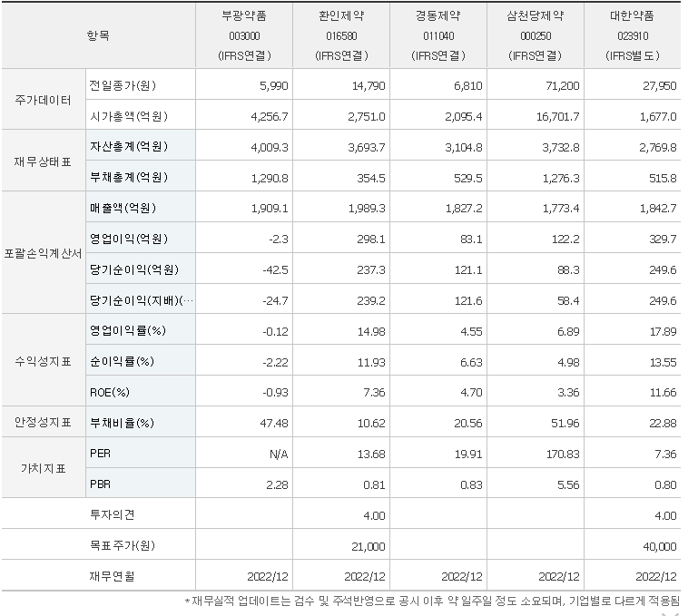698x616 pixels.
Task: Click the 부광약품 column header
Action: 244,35
